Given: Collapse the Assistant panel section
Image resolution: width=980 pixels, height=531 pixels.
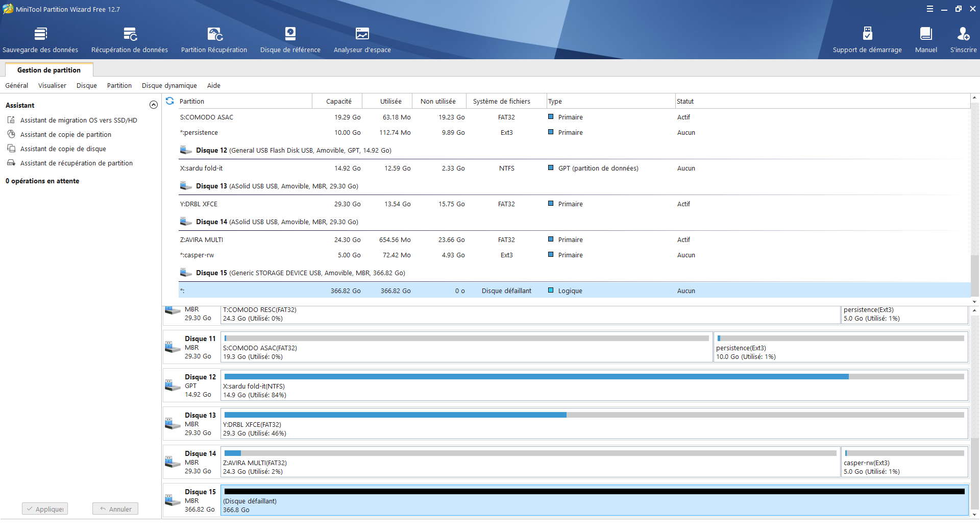Looking at the screenshot, I should pos(154,105).
